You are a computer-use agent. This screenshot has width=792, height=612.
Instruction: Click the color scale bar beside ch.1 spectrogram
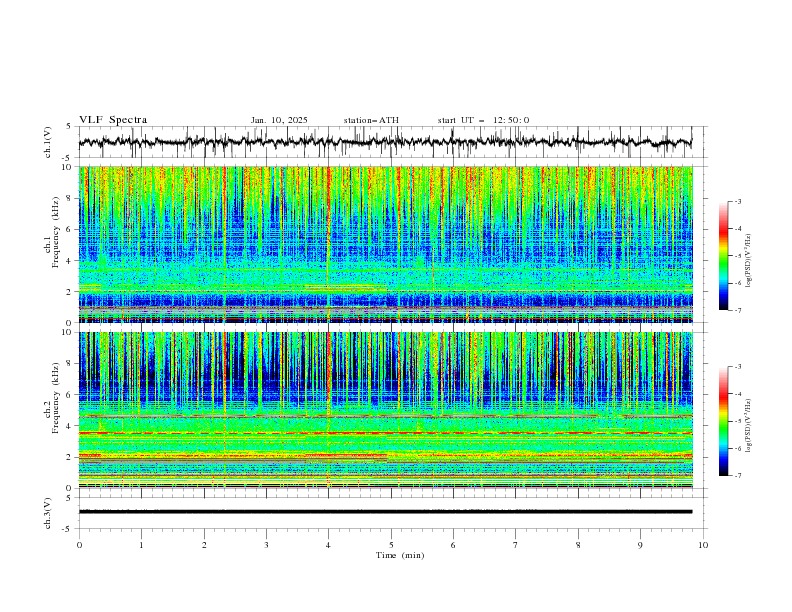723,256
